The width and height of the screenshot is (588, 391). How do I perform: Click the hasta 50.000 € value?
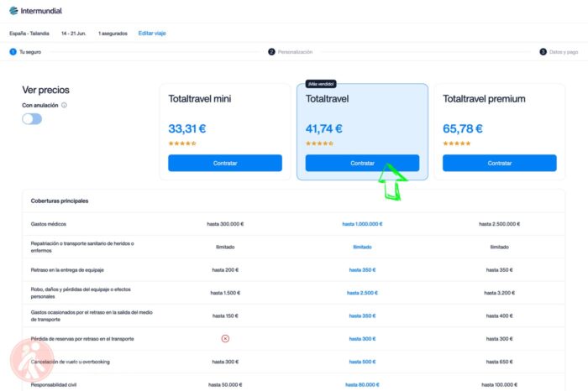[225, 384]
